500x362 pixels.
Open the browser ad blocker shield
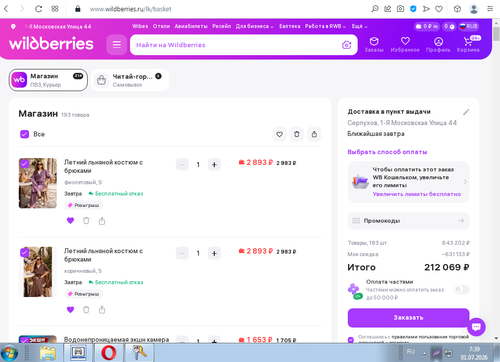413,9
